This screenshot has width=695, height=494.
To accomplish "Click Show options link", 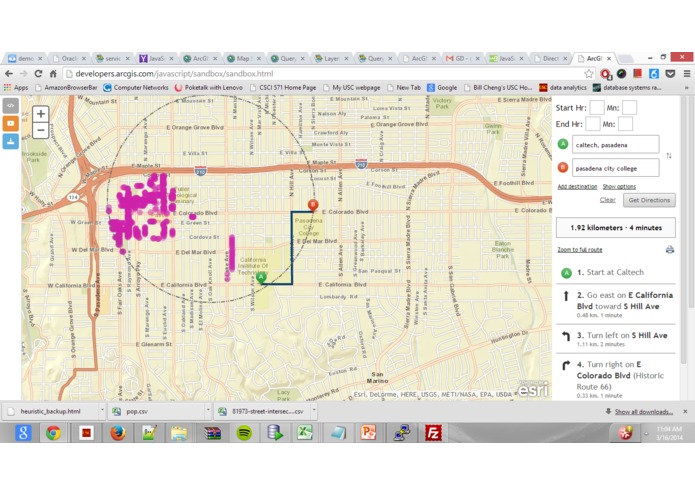I will tap(619, 187).
